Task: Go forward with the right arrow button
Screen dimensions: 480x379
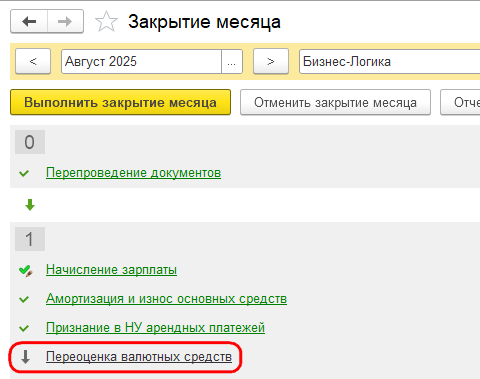Action: coord(65,22)
